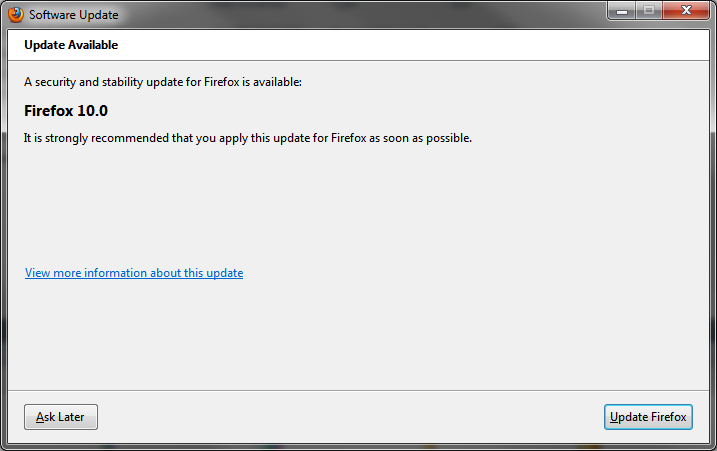Click the strongly recommended update sentence
This screenshot has width=717, height=451.
click(247, 138)
